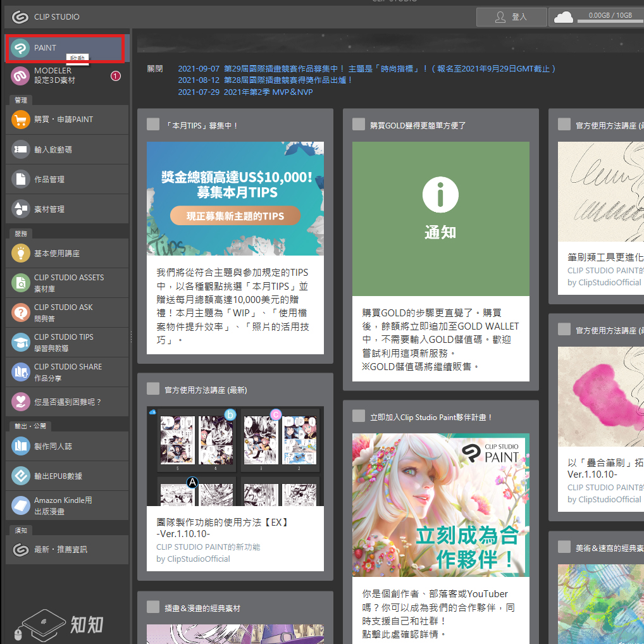Open the green 通知 notice image
This screenshot has height=644, width=644.
point(441,219)
